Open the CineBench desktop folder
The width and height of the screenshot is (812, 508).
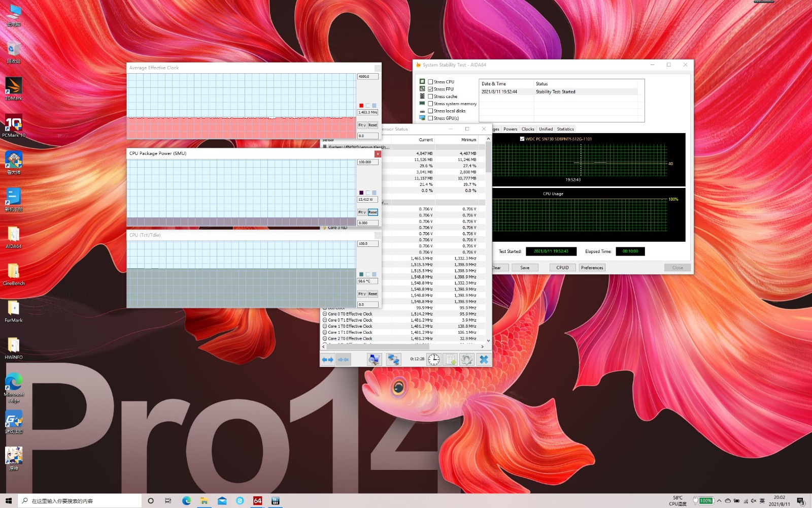pyautogui.click(x=14, y=274)
